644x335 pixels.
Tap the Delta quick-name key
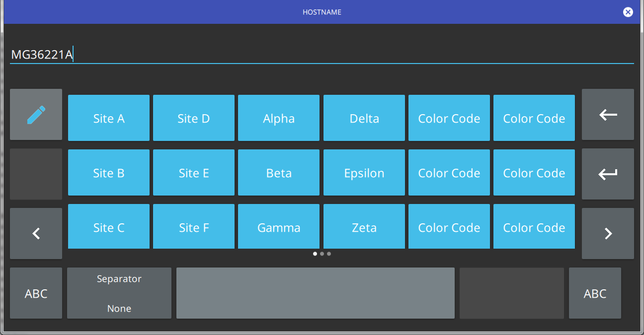364,118
